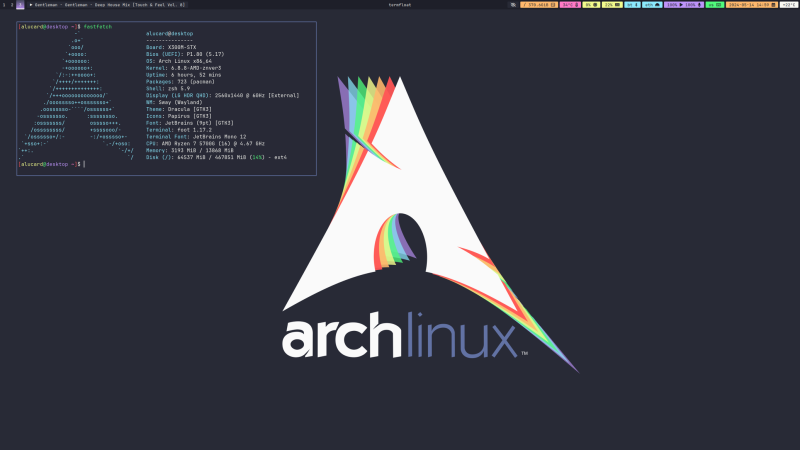
Task: Click the Terminal Font: JetBrains Mono line
Action: click(196, 137)
